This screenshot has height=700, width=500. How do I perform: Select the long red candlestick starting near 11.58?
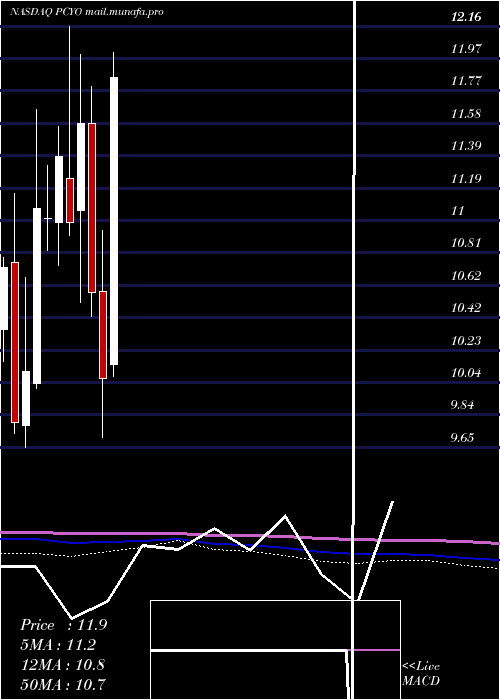[x=92, y=208]
